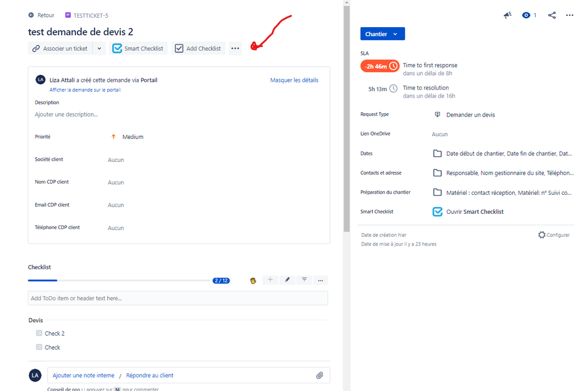Click the pencil edit checklist icon
Screen dimensions: 588x391
tap(287, 280)
